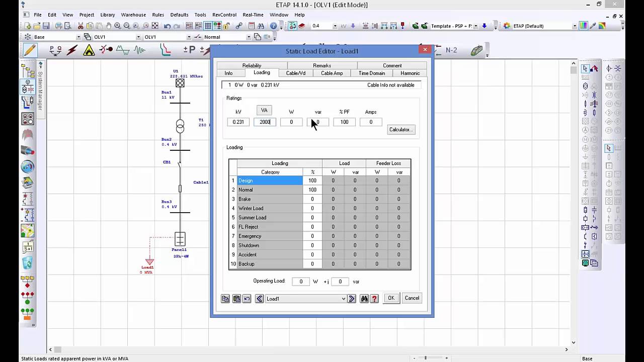Viewport: 644px width, 362px height.
Task: Select the Winter Load category row
Action: click(270, 209)
